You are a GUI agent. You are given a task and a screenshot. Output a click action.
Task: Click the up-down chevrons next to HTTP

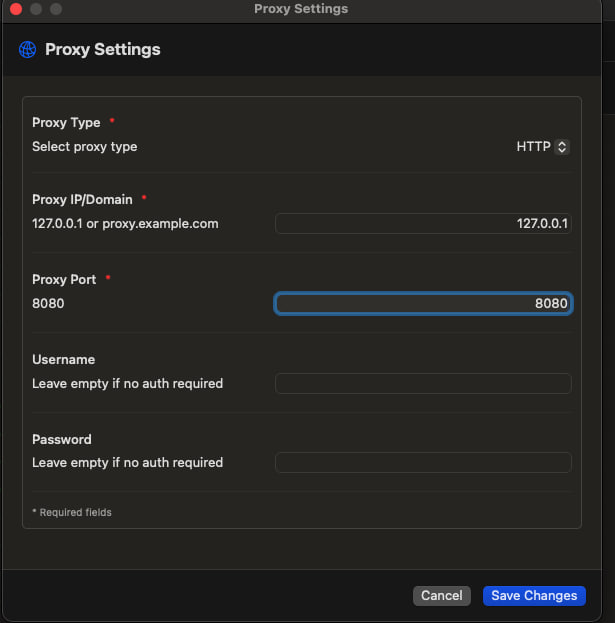pos(562,146)
